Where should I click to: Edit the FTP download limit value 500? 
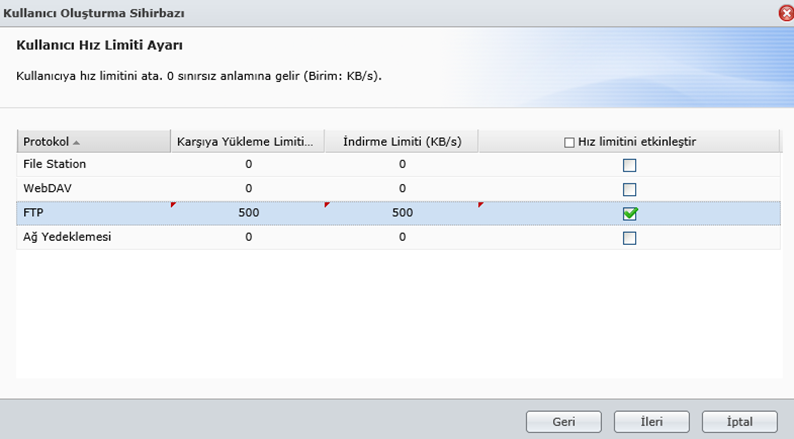click(x=402, y=213)
